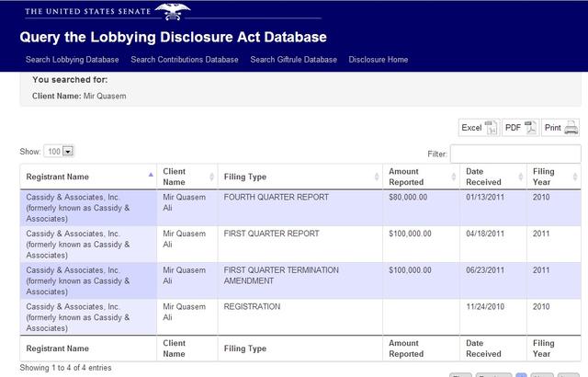Image resolution: width=588 pixels, height=377 pixels.
Task: Click the footer Filing Type label
Action: (245, 348)
